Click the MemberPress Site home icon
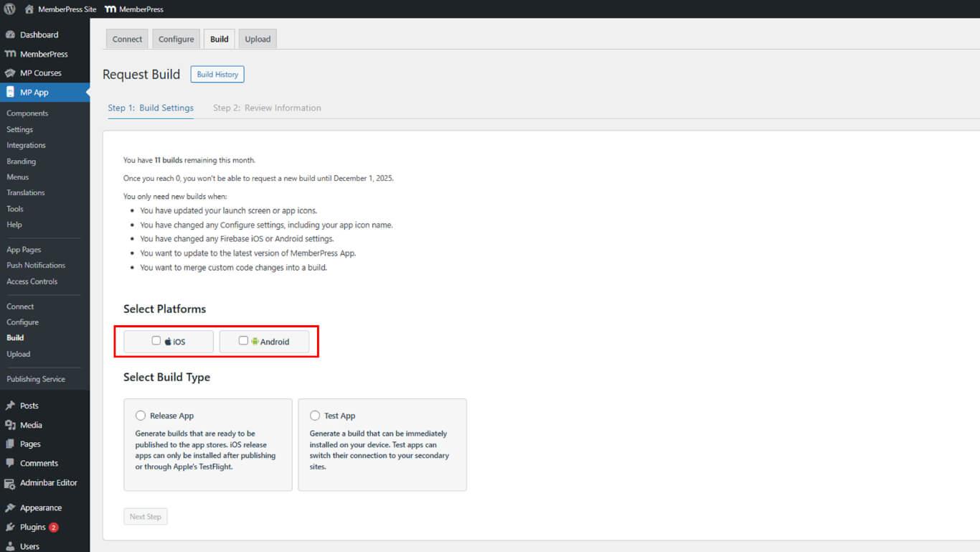980x552 pixels. pyautogui.click(x=29, y=9)
